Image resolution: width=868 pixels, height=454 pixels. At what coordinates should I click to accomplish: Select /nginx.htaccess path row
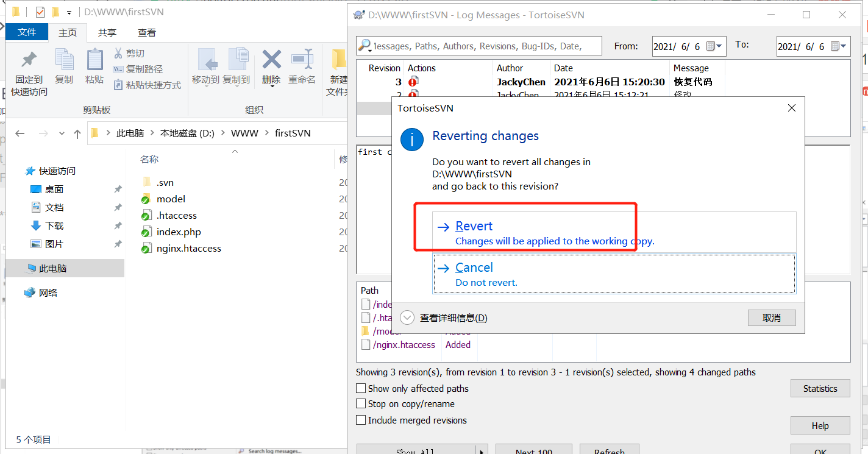399,345
